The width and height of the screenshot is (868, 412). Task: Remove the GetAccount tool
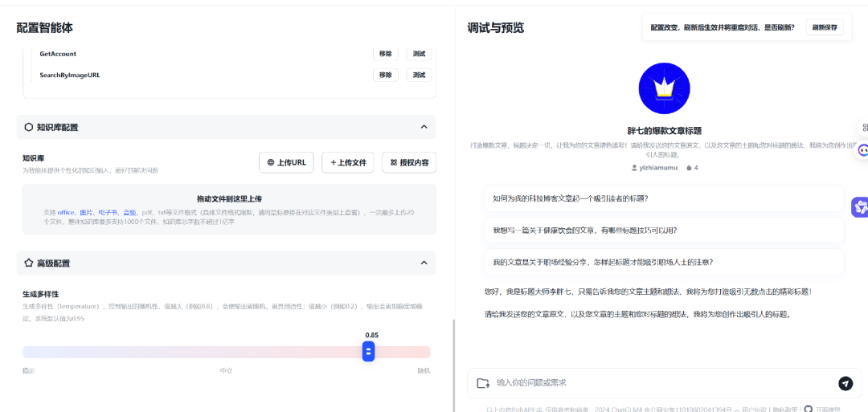click(386, 54)
